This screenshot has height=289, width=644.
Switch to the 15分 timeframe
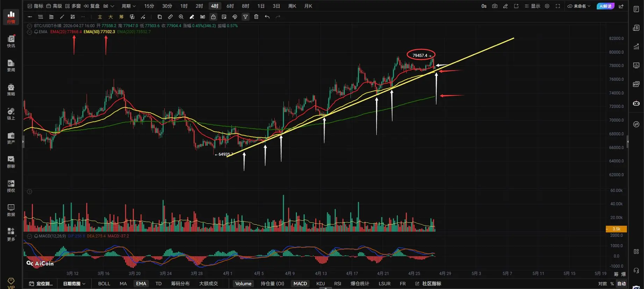point(149,6)
